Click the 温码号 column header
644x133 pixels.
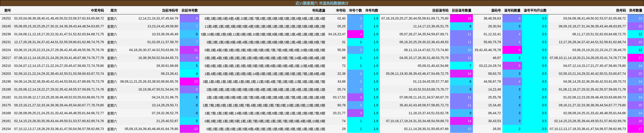496,10
